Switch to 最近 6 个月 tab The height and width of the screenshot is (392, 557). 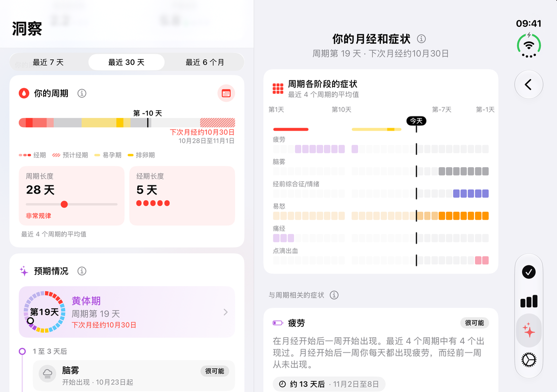[205, 62]
